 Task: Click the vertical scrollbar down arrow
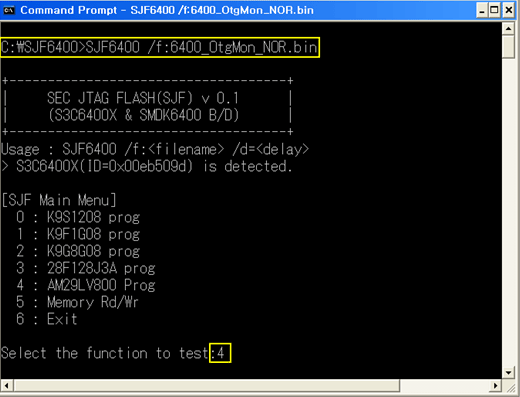pos(508,373)
